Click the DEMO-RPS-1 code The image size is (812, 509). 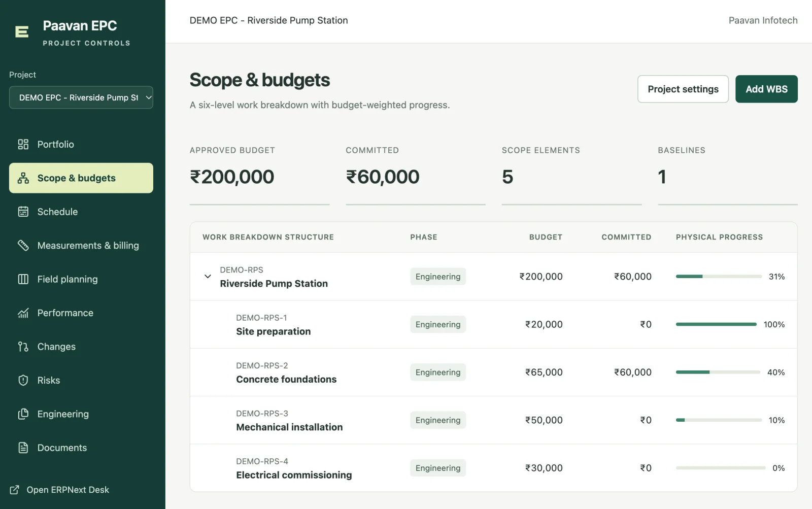(x=261, y=318)
